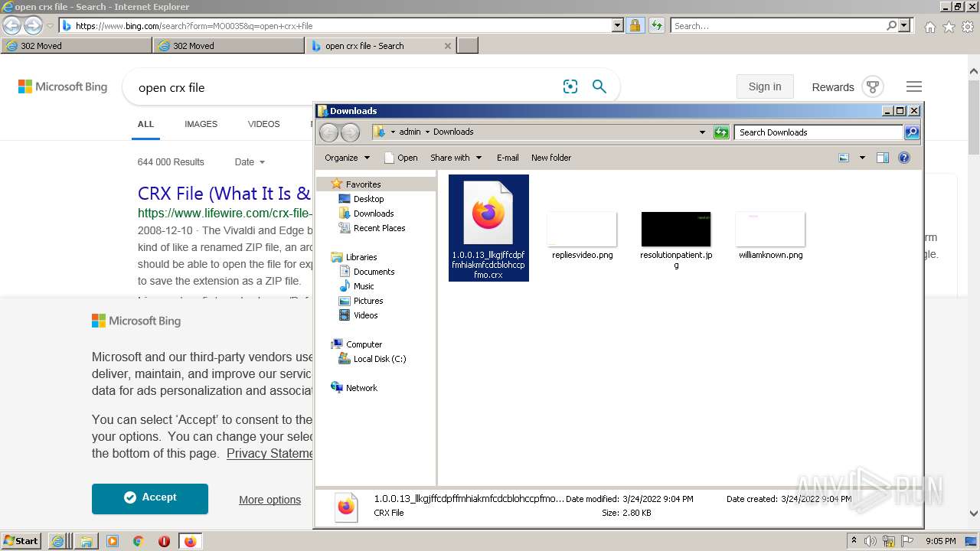
Task: Select williamknown.png thumbnail
Action: (x=770, y=229)
